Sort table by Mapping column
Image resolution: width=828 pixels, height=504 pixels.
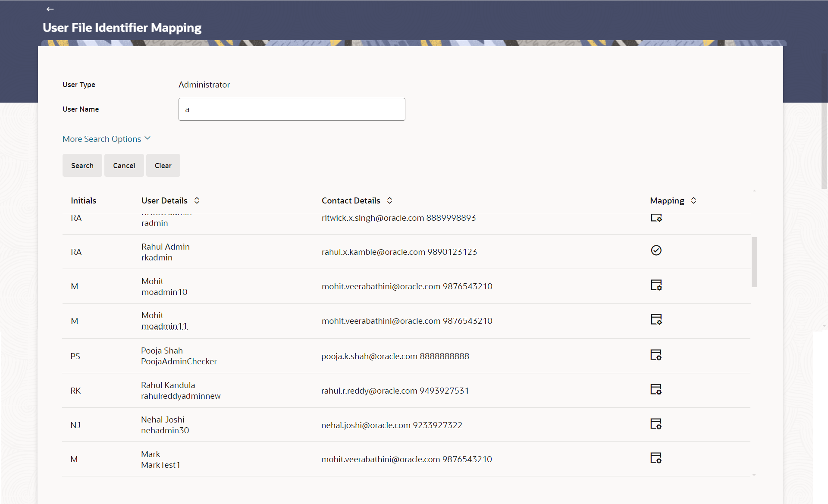click(x=693, y=200)
